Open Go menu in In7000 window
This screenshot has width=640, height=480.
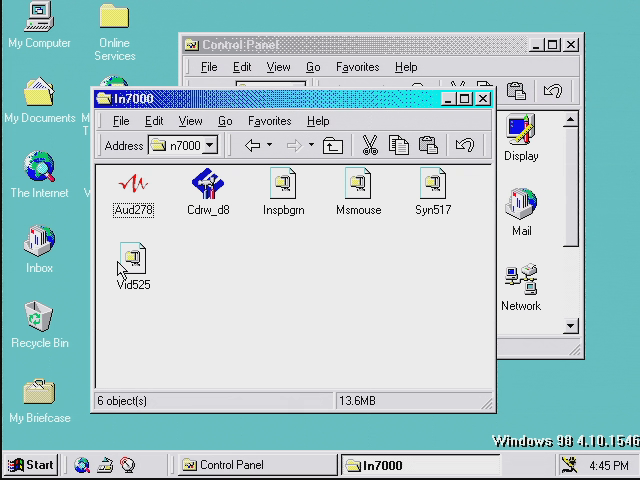coord(225,121)
